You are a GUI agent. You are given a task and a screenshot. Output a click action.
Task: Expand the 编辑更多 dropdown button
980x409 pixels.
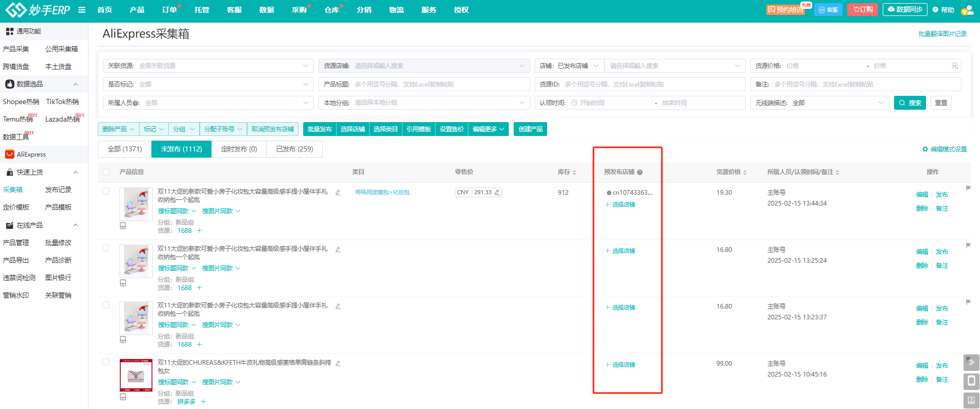488,129
